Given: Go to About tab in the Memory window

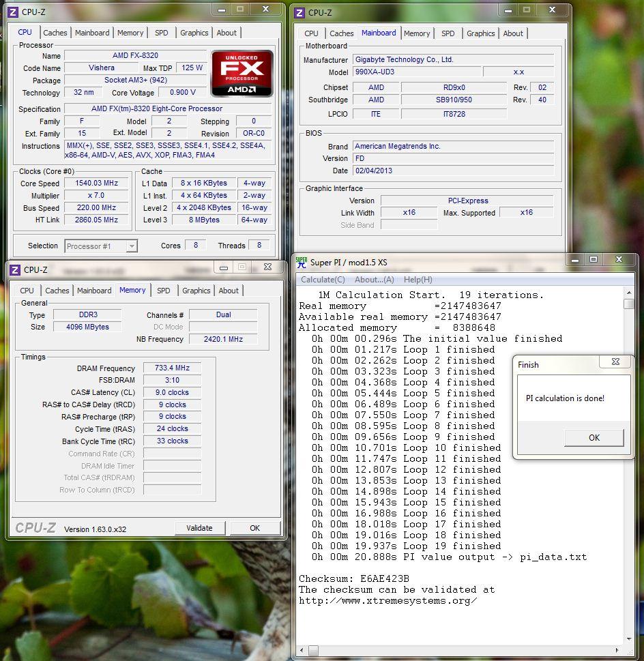Looking at the screenshot, I should click(229, 291).
